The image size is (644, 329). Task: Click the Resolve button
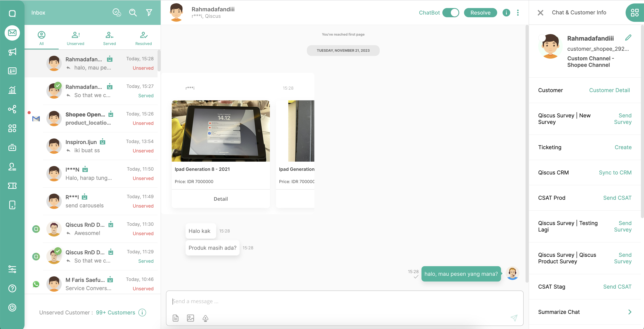(480, 12)
